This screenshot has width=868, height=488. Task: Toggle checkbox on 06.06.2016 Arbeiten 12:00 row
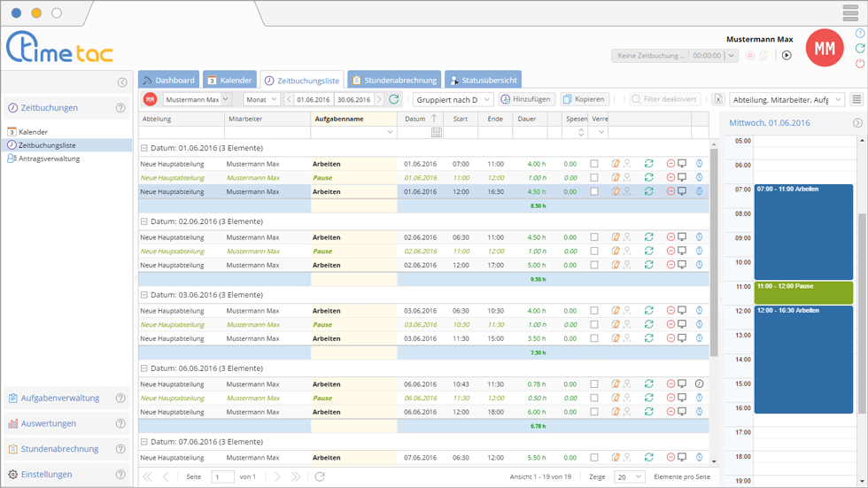coord(594,412)
